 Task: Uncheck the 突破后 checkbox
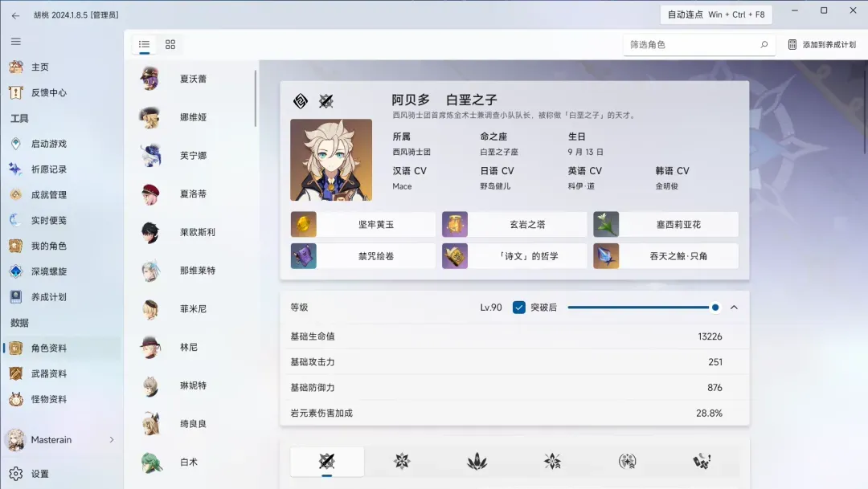pos(519,308)
